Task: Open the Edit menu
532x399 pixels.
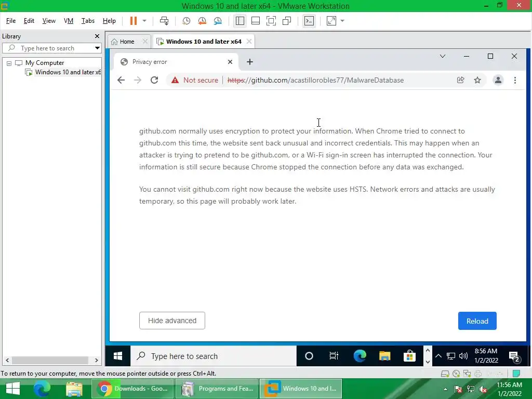Action: [29, 21]
